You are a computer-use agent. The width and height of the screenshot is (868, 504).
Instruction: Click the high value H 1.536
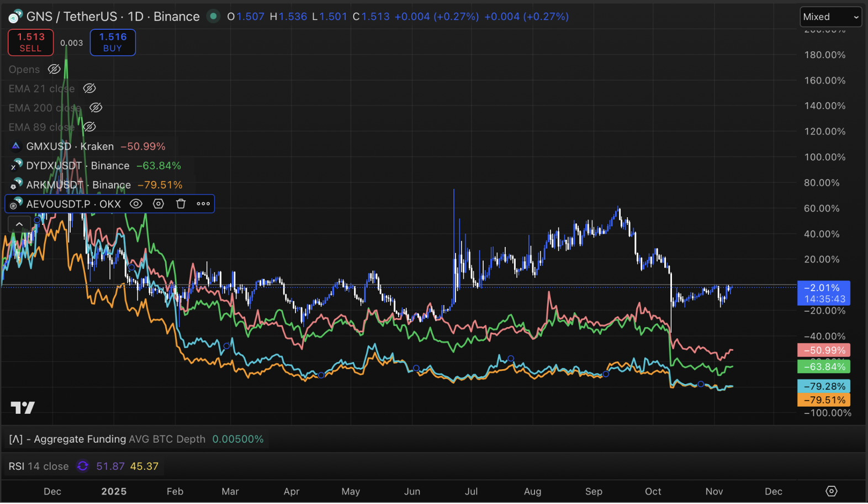click(288, 17)
